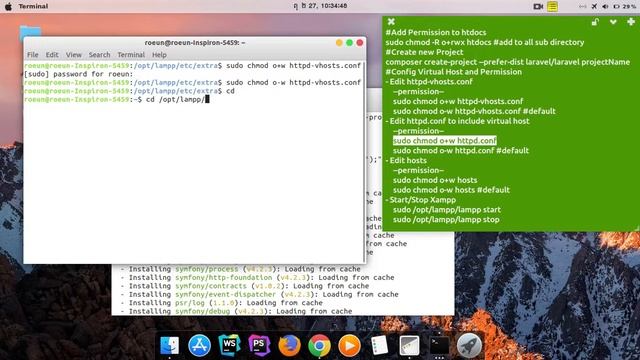Open the View menu in terminal
The height and width of the screenshot is (360, 640).
click(x=73, y=55)
